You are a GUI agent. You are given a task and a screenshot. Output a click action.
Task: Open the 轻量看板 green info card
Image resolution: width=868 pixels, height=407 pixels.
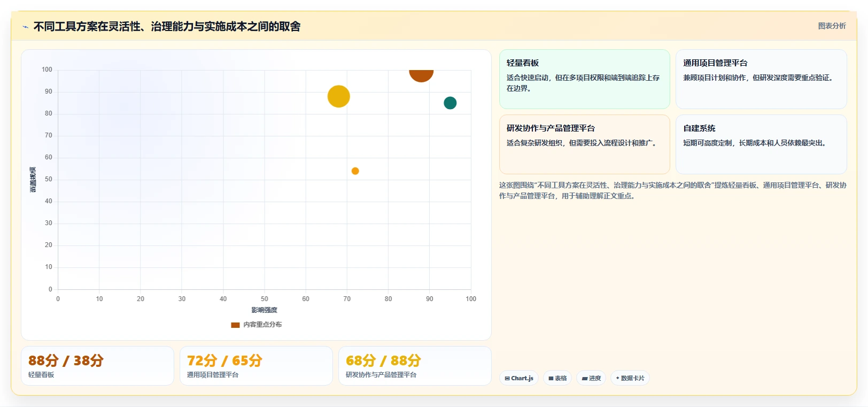pyautogui.click(x=584, y=79)
